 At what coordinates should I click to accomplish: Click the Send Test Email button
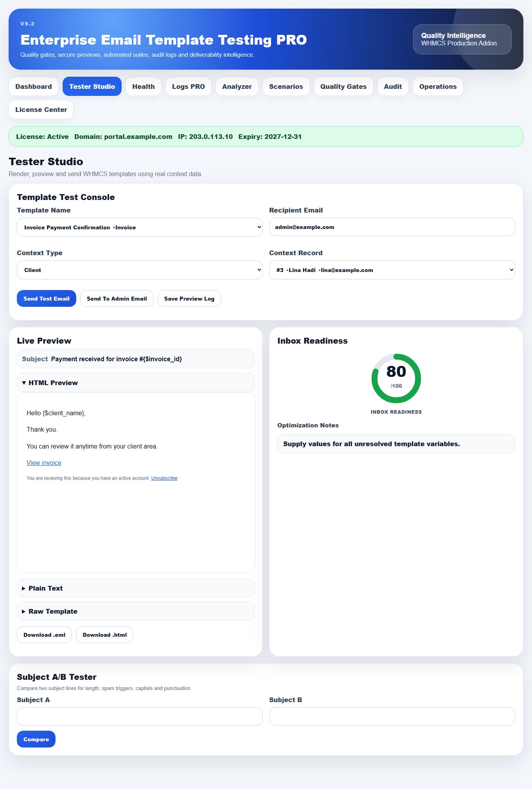47,299
